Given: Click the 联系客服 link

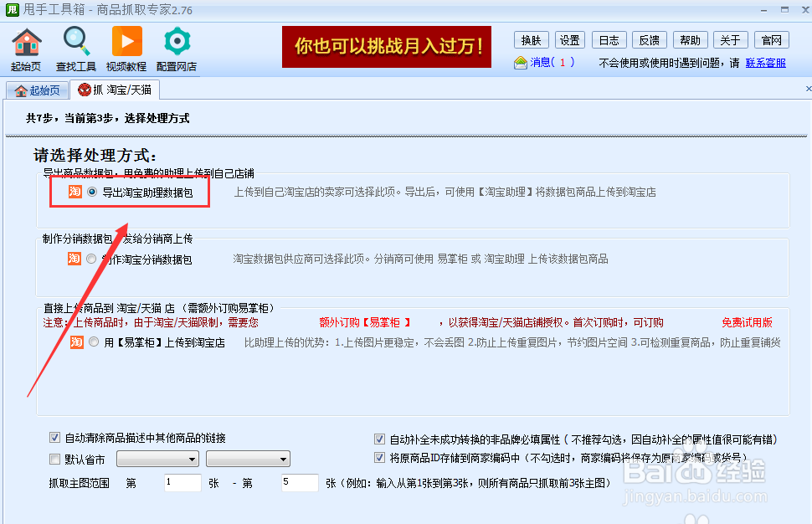Looking at the screenshot, I should (x=766, y=63).
